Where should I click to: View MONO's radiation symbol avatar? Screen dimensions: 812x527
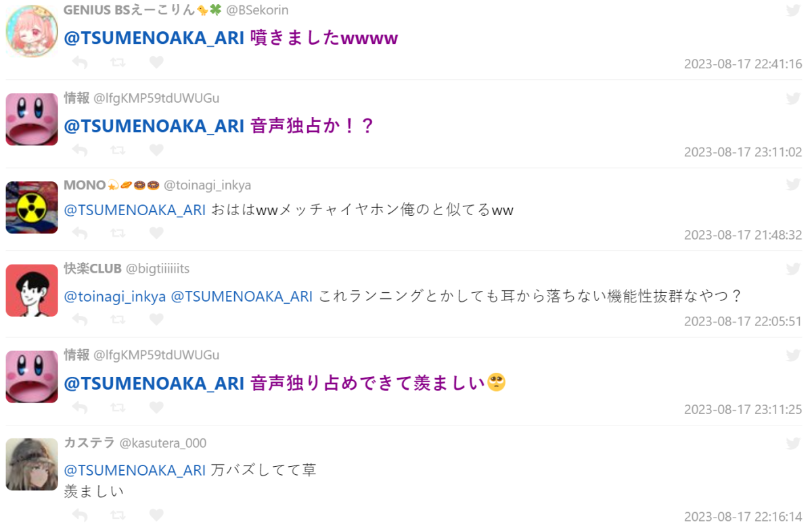point(32,207)
